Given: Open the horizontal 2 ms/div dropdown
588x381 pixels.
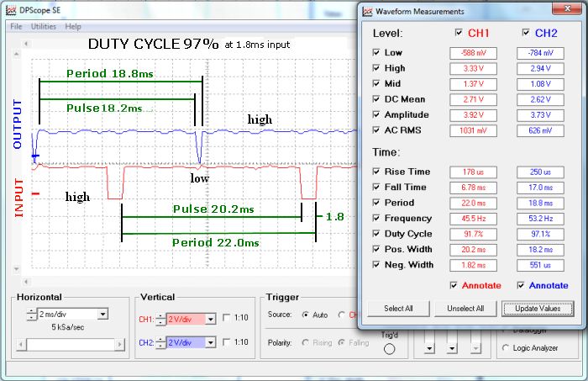Looking at the screenshot, I should (102, 315).
